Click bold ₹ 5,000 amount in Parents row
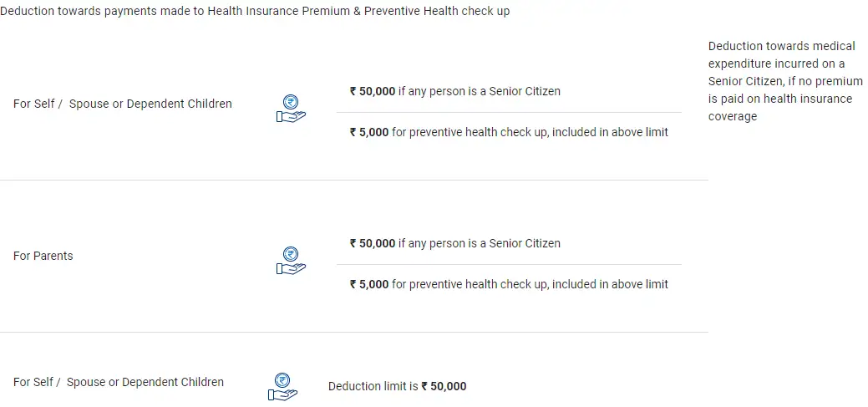This screenshot has height=407, width=868. pyautogui.click(x=369, y=284)
